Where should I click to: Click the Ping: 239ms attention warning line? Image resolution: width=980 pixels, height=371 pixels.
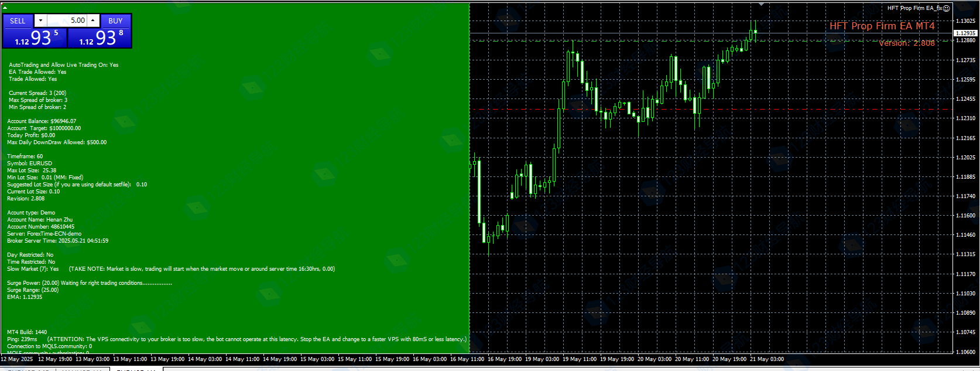coord(237,339)
